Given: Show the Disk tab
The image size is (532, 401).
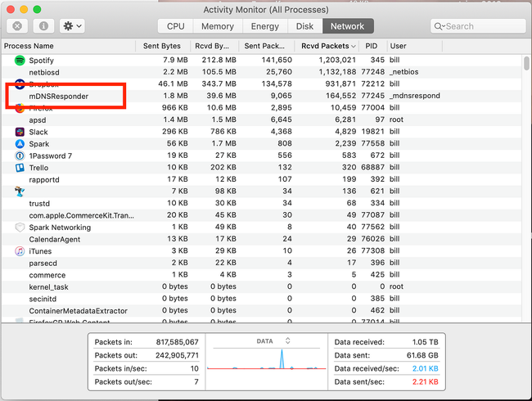Looking at the screenshot, I should coord(304,26).
